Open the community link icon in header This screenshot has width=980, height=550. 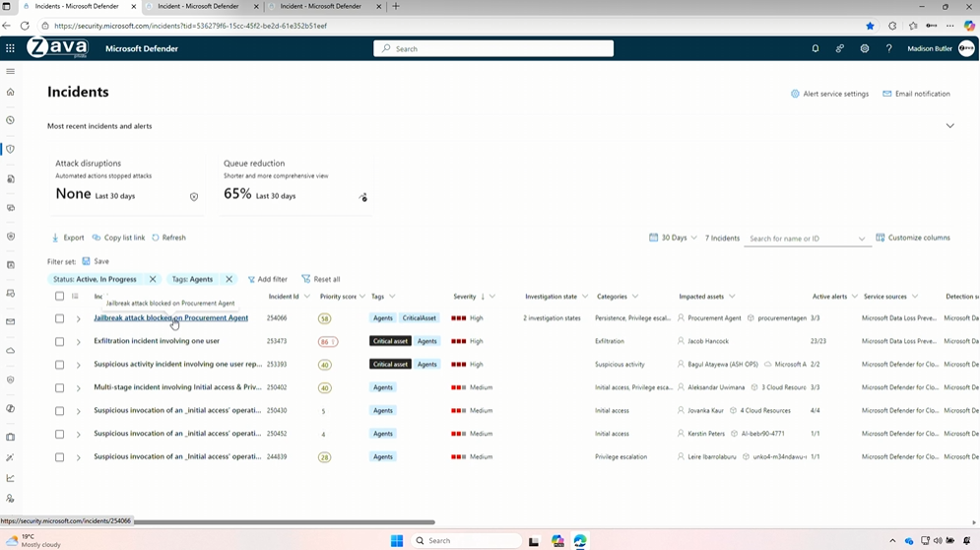[x=839, y=48]
